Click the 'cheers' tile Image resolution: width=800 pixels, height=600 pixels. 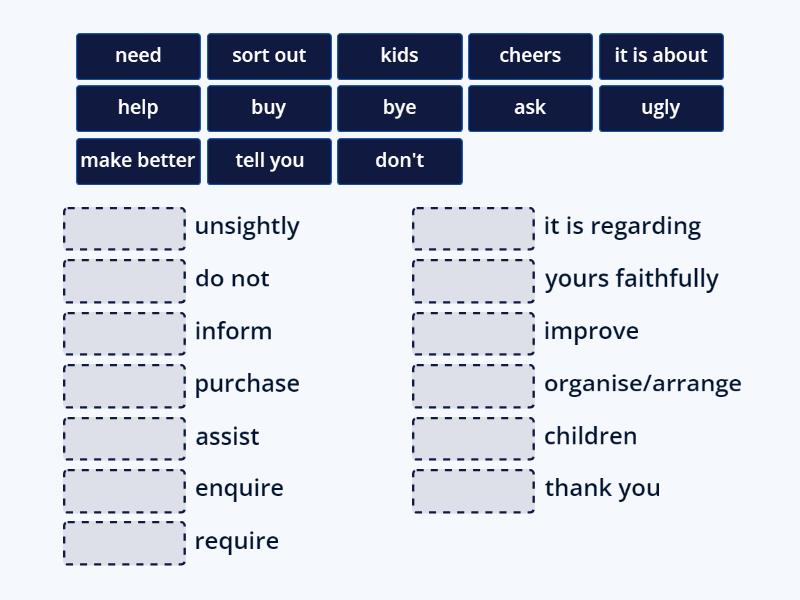pyautogui.click(x=530, y=56)
